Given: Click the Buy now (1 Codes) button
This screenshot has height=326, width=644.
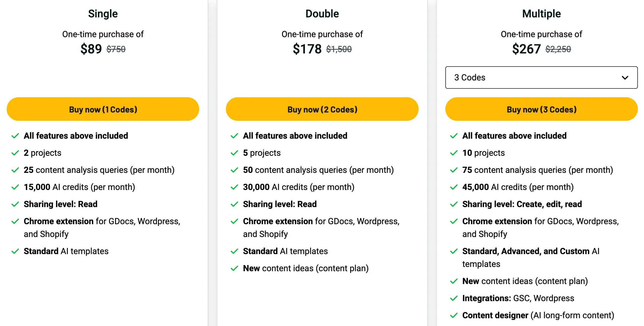Looking at the screenshot, I should [103, 109].
